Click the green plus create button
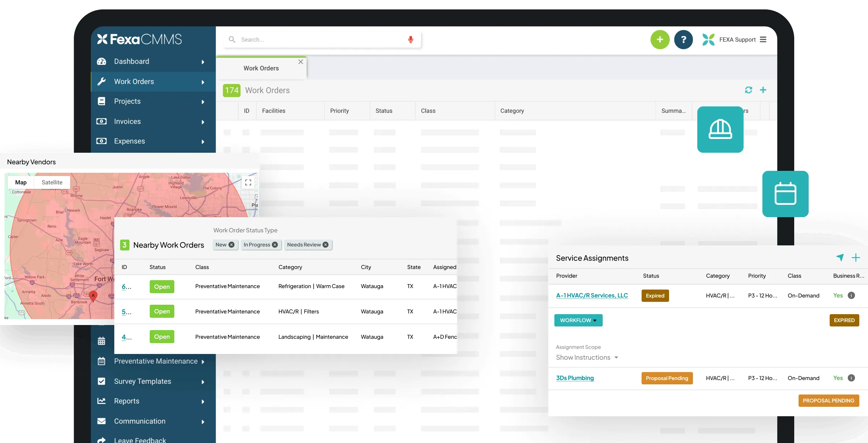Image resolution: width=868 pixels, height=443 pixels. point(660,39)
